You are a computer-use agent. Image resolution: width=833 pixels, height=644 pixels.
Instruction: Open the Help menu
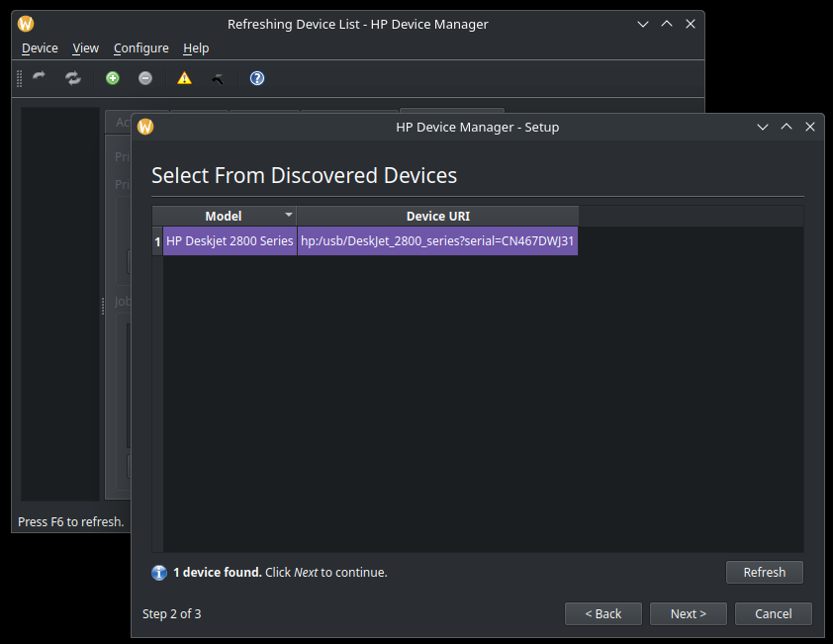click(x=196, y=48)
